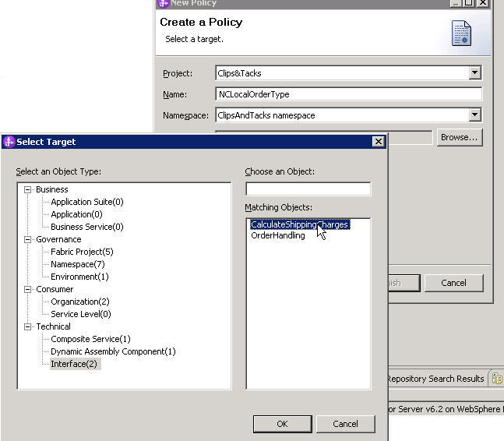This screenshot has width=504, height=441.
Task: Click the Browse... button
Action: [459, 137]
